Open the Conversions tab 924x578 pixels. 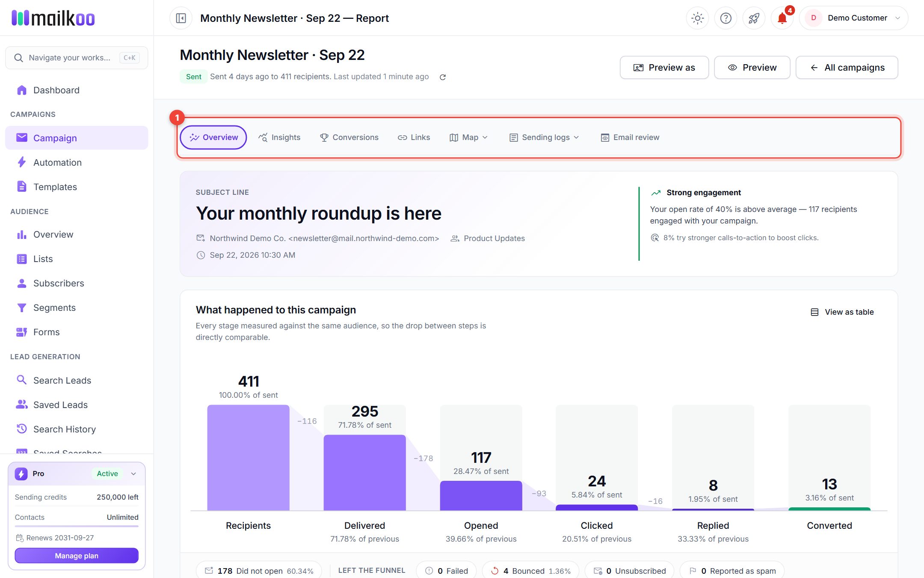(349, 137)
